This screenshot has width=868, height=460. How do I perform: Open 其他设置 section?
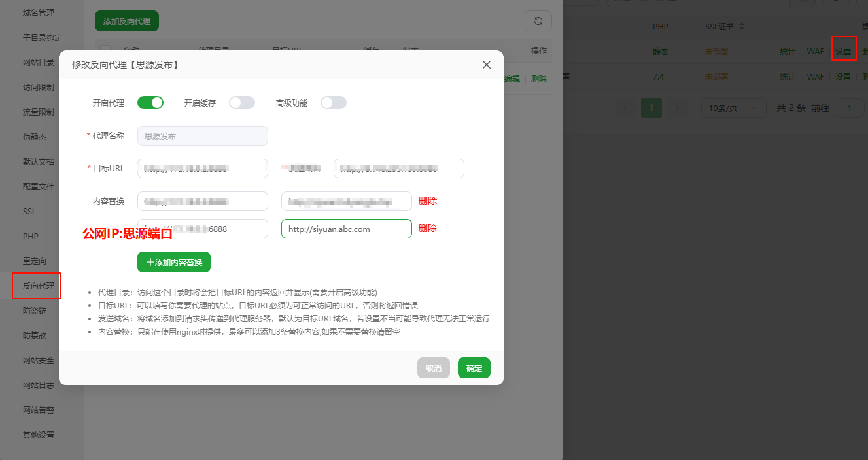click(39, 435)
